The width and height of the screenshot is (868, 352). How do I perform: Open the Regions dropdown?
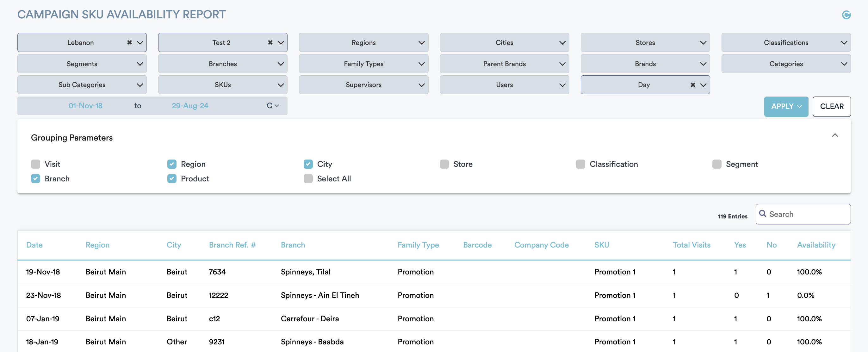tap(363, 42)
